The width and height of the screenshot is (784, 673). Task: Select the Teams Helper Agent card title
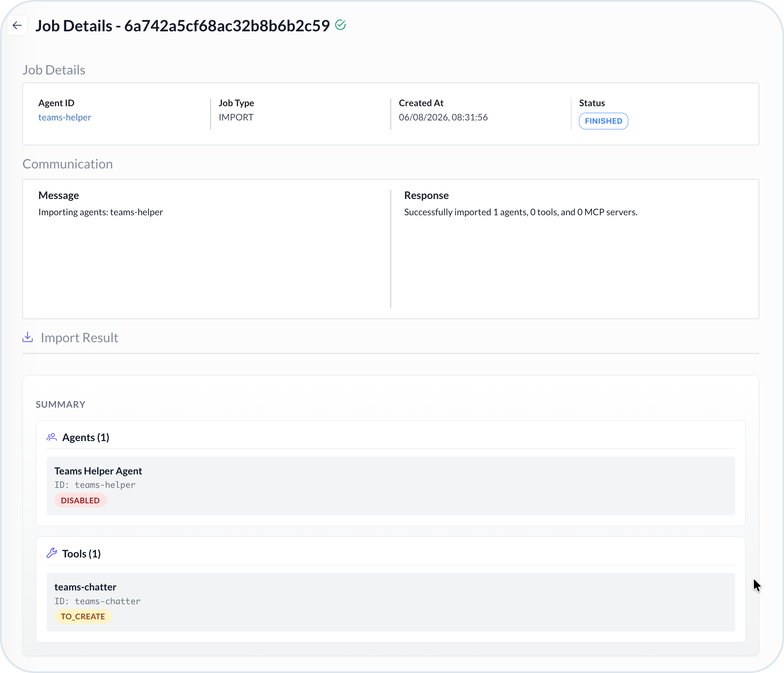pyautogui.click(x=98, y=471)
